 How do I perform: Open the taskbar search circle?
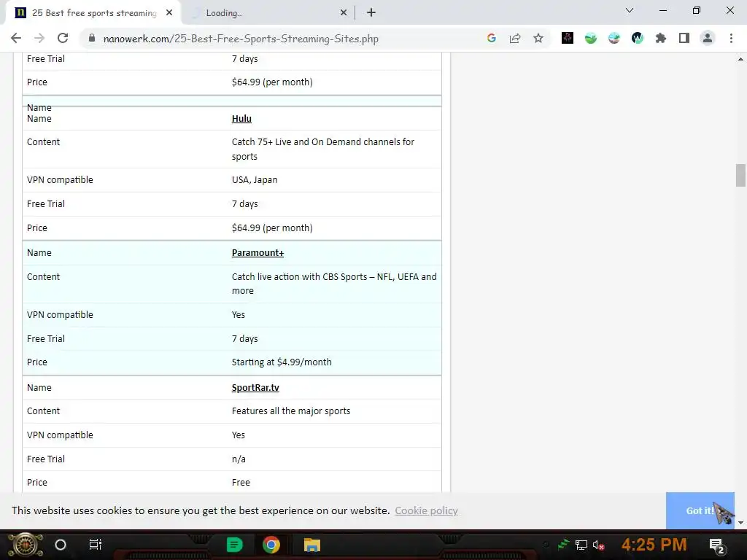(x=61, y=544)
